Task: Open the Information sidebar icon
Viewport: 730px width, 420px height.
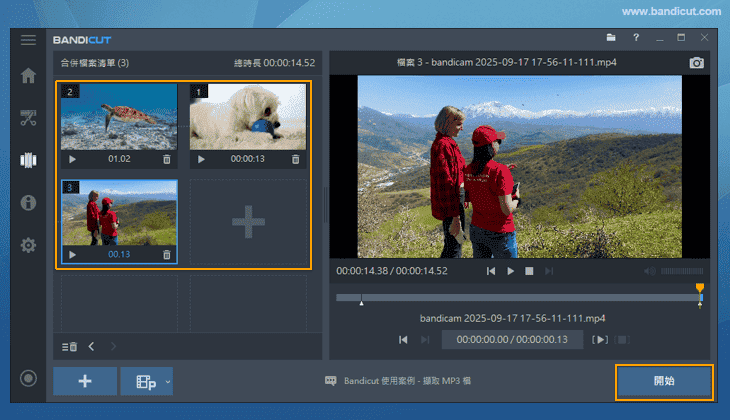Action: click(28, 203)
